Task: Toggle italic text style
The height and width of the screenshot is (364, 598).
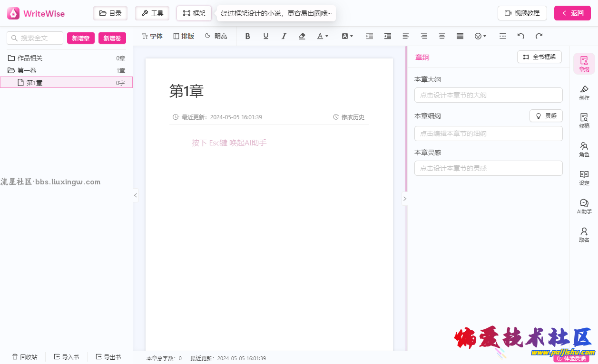Action: click(x=284, y=36)
